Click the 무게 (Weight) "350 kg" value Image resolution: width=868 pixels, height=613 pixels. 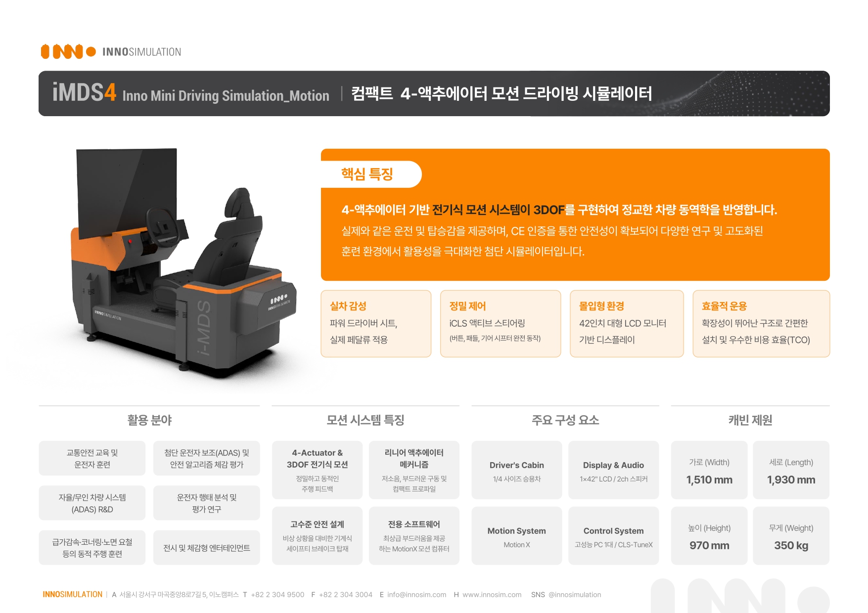(x=791, y=545)
